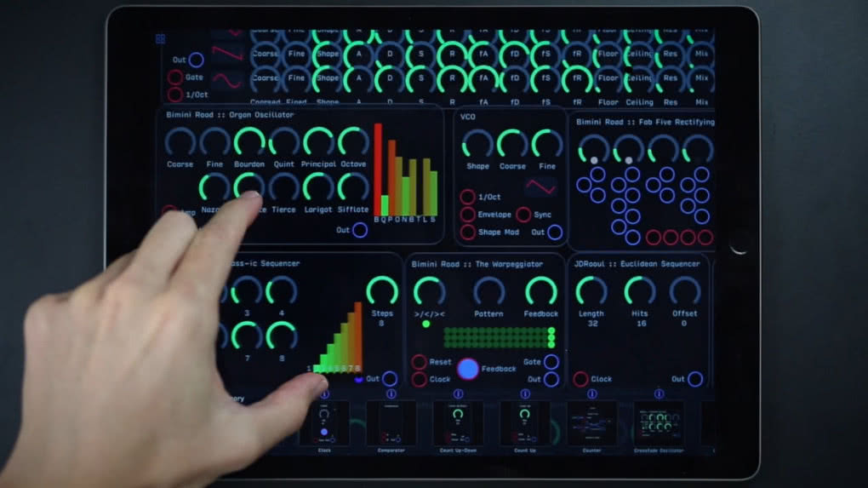The width and height of the screenshot is (868, 488).
Task: Select the VCO Sync input port
Action: pos(523,215)
